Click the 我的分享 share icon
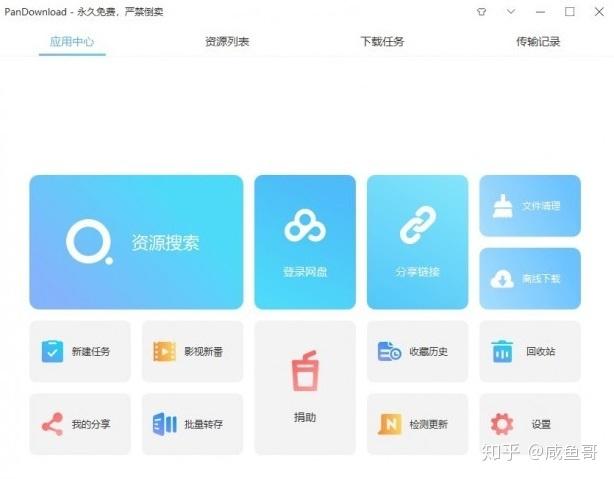This screenshot has width=614, height=479. coord(52,424)
